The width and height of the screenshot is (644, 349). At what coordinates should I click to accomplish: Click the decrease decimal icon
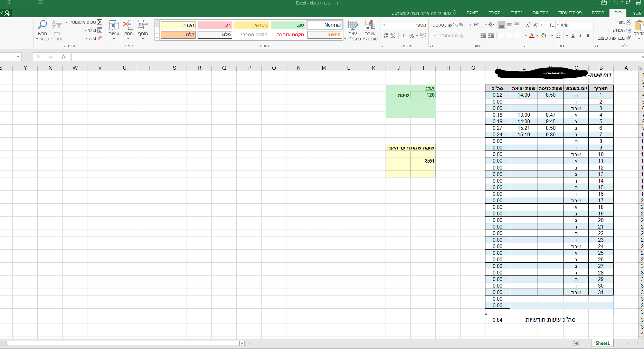(386, 36)
